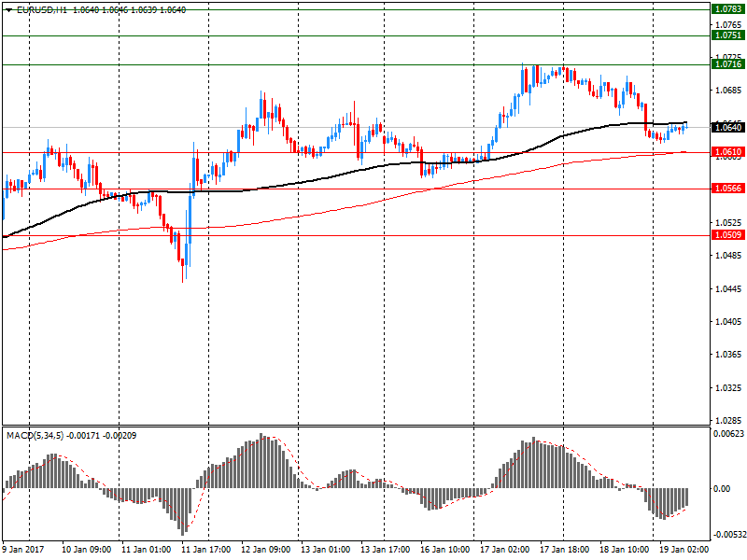Click the 1.0783 green price level label
The height and width of the screenshot is (560, 747).
(728, 9)
